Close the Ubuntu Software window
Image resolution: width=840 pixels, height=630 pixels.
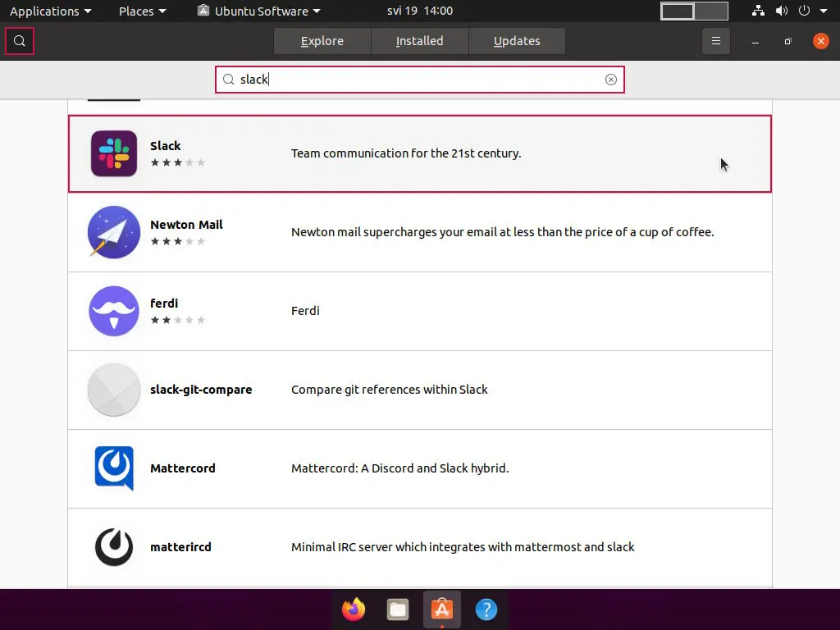(820, 41)
